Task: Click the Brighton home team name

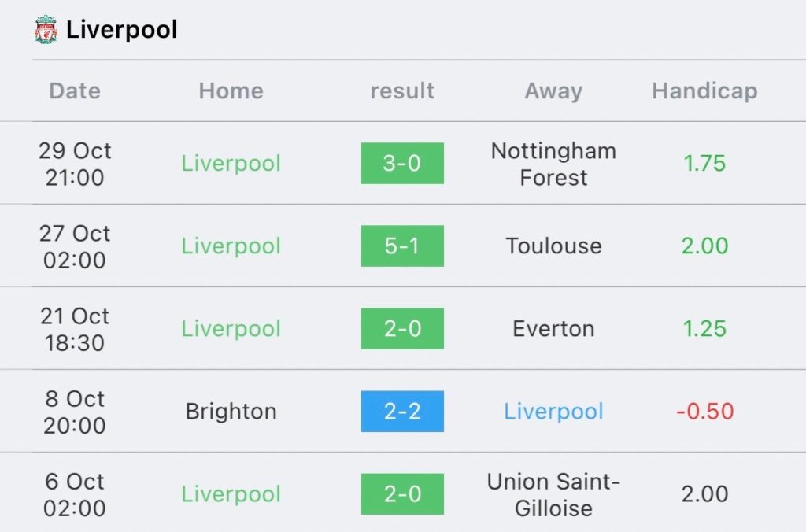Action: pos(231,412)
